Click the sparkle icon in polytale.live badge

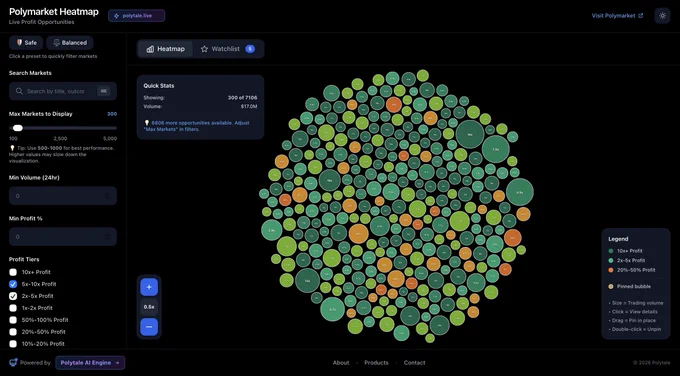tap(116, 16)
